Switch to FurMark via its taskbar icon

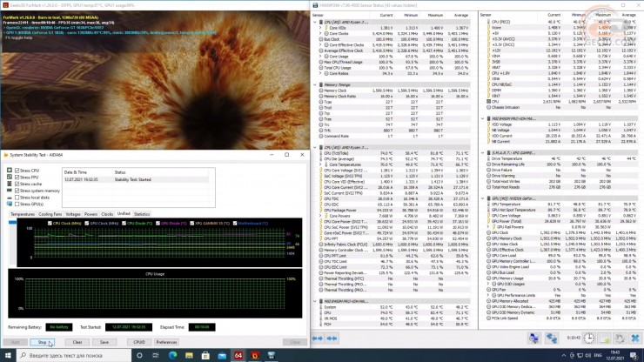pyautogui.click(x=255, y=355)
